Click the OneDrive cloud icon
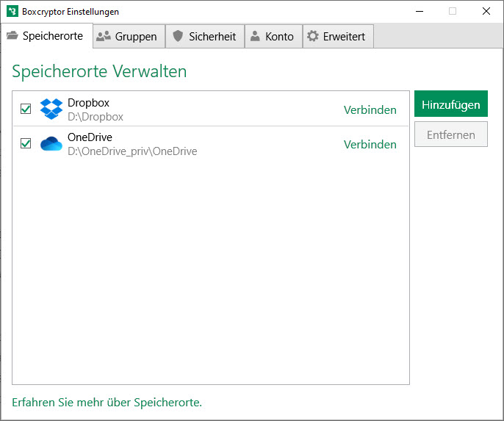Screen dimensions: 504x421 click(x=51, y=144)
